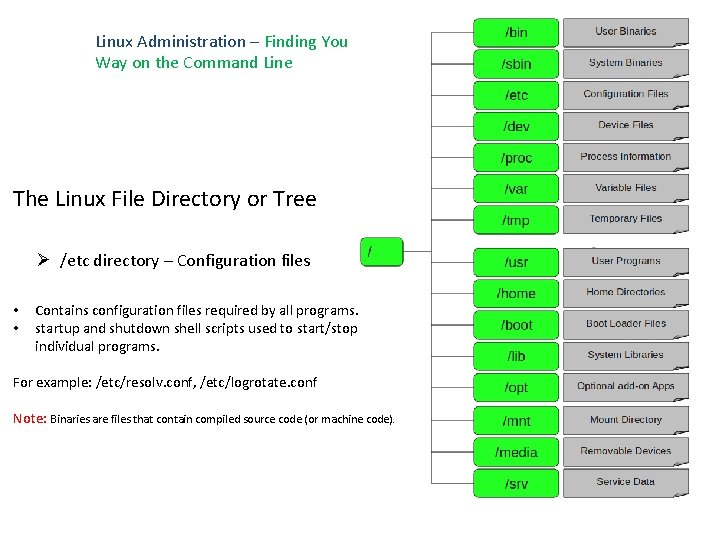Click the /home directory node
The height and width of the screenshot is (540, 720).
tap(516, 293)
